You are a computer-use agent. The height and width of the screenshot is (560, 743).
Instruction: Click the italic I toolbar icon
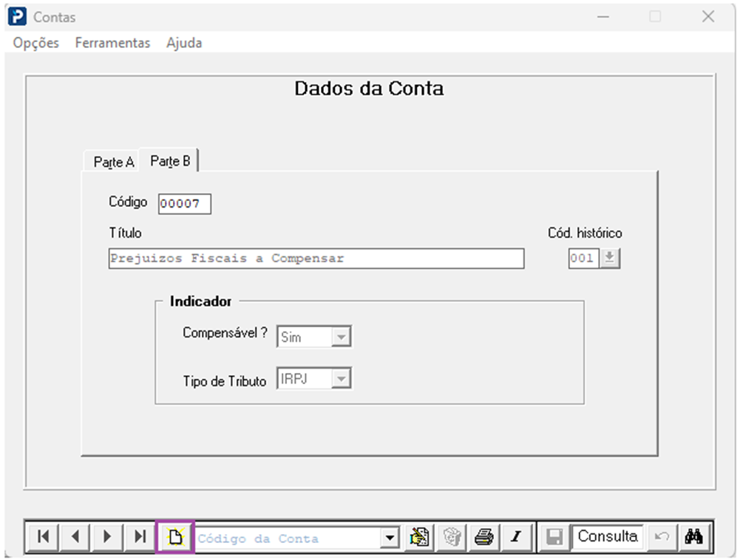click(x=516, y=537)
